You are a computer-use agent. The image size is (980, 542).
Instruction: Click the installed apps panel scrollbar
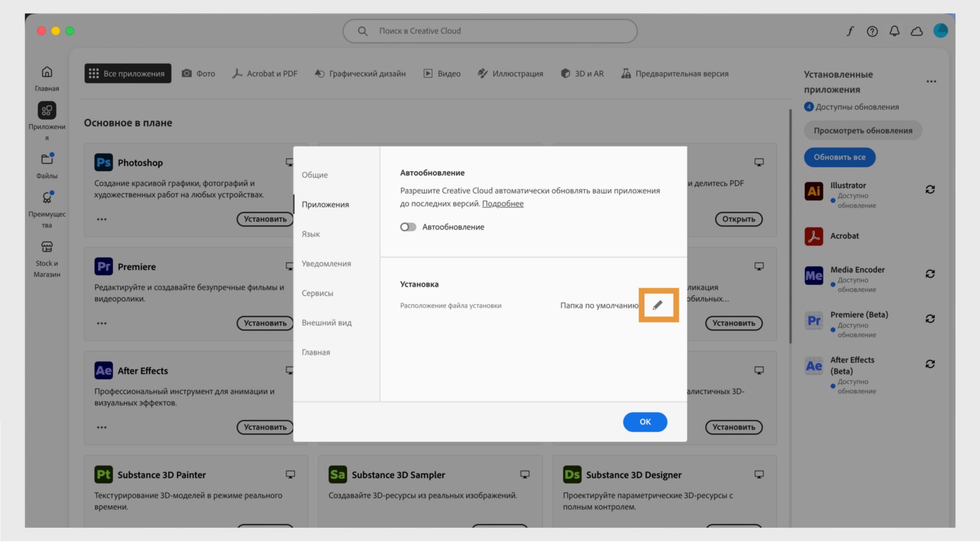pyautogui.click(x=791, y=226)
